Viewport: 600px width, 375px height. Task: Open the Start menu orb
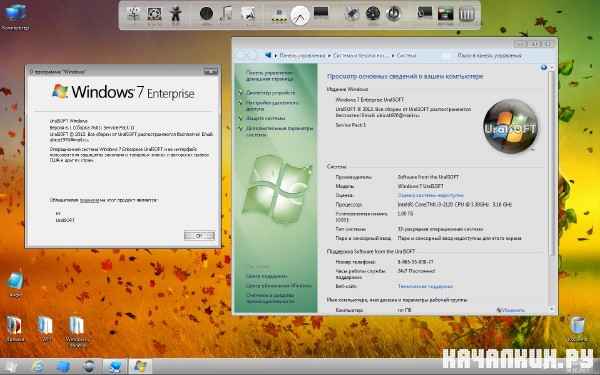point(11,367)
